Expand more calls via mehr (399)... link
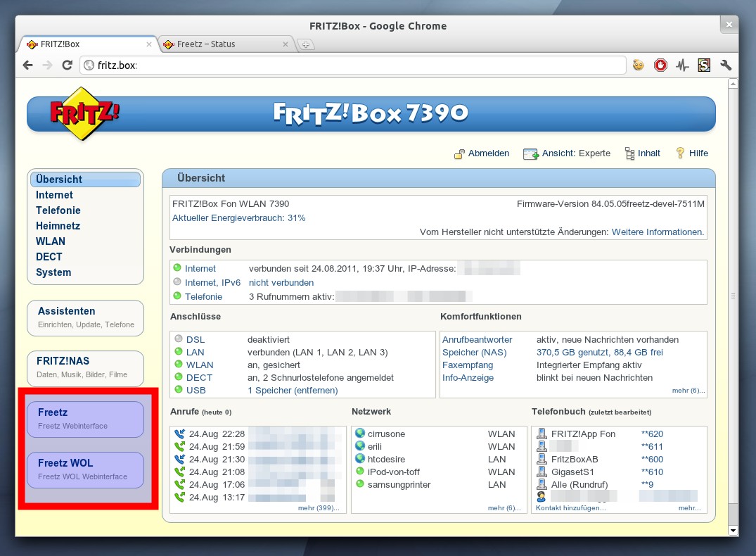 click(x=318, y=507)
